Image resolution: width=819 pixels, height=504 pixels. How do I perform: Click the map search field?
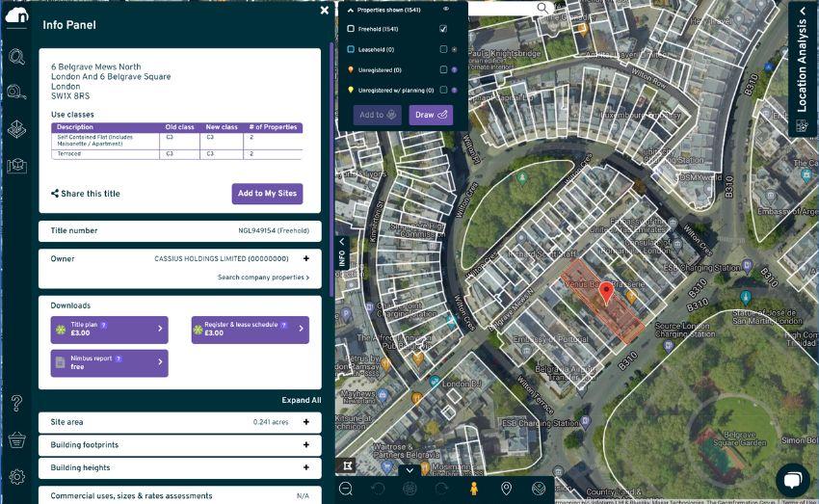click(x=501, y=8)
